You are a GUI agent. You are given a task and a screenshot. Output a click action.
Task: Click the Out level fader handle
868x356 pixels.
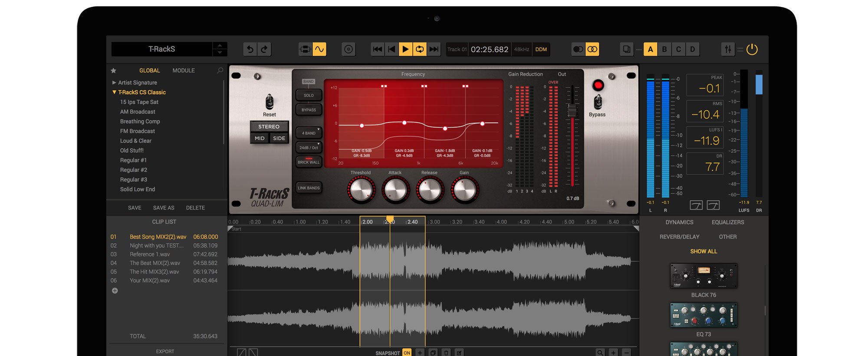[x=572, y=111]
